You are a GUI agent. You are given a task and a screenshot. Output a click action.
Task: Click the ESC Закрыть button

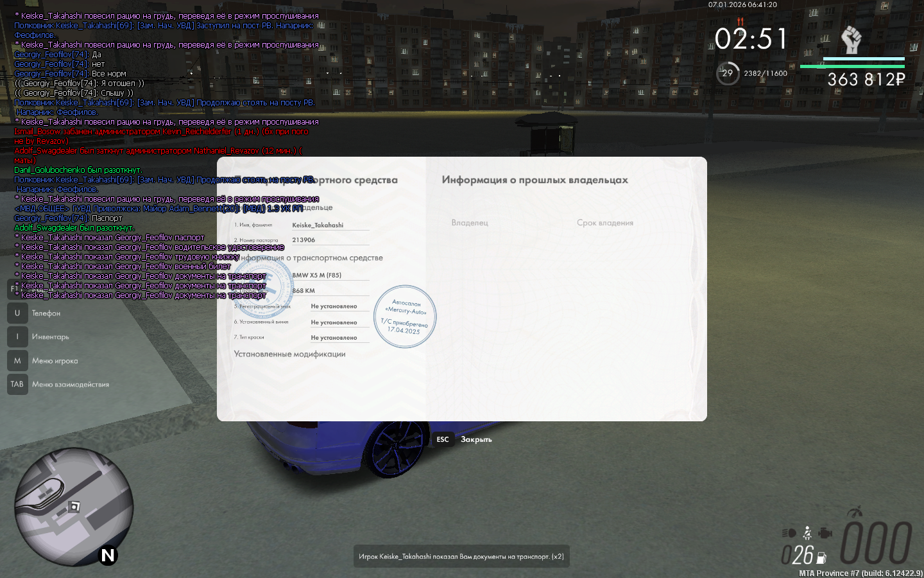462,439
